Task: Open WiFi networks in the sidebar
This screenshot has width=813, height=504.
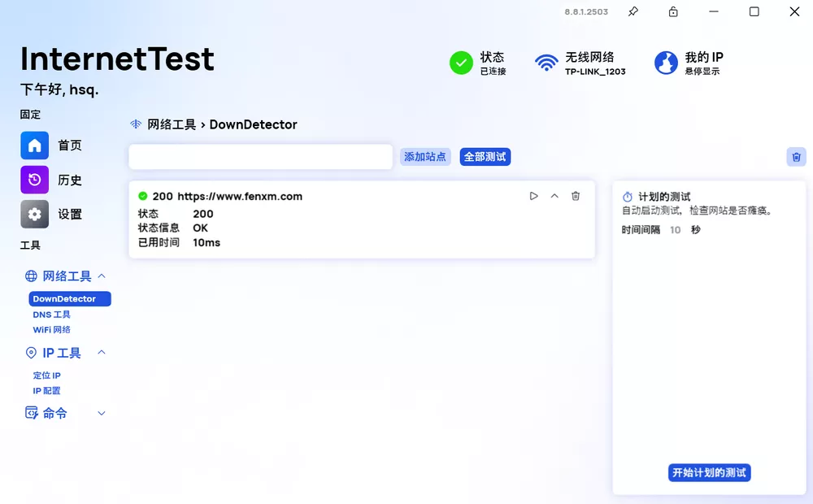Action: (51, 329)
